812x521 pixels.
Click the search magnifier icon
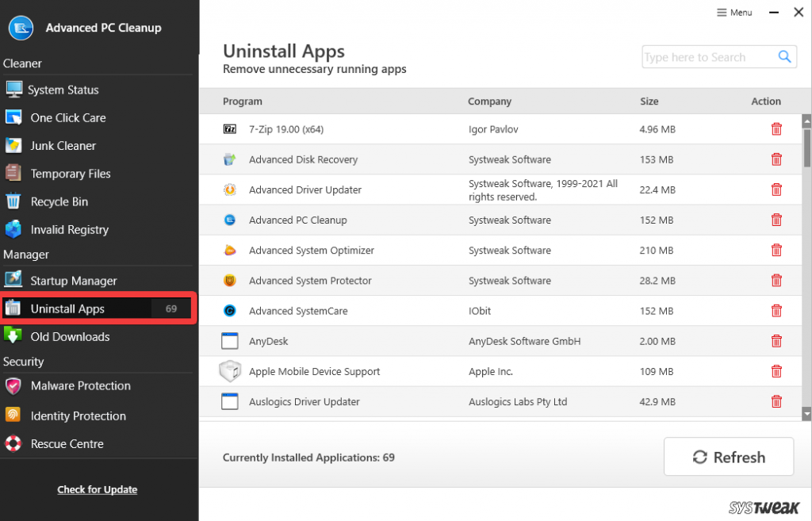click(x=784, y=56)
